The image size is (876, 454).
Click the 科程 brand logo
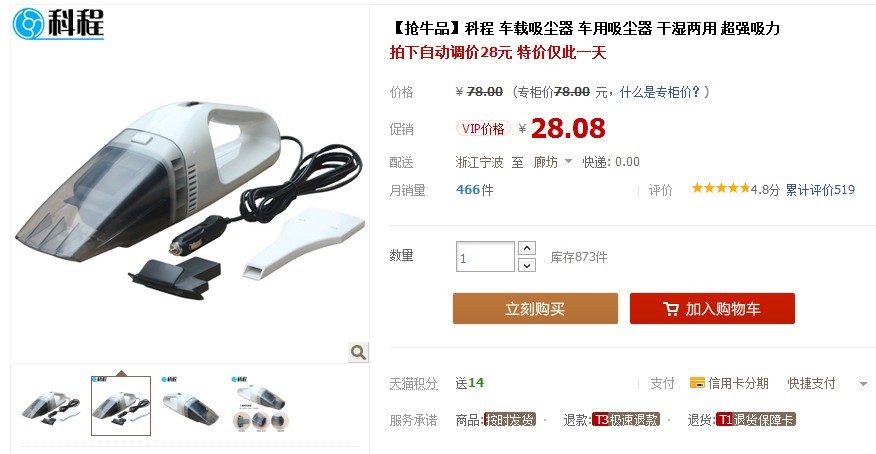58,23
